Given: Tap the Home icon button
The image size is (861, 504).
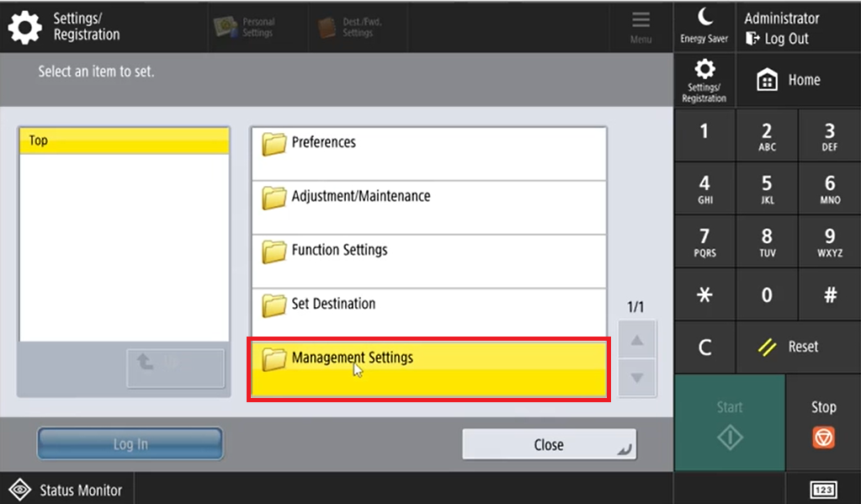Looking at the screenshot, I should 789,81.
